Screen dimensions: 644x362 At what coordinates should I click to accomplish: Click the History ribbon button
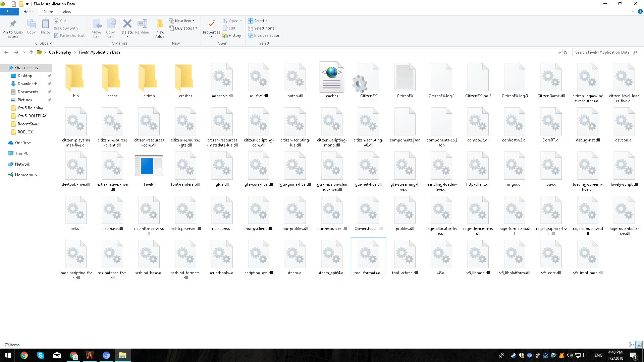pyautogui.click(x=232, y=36)
